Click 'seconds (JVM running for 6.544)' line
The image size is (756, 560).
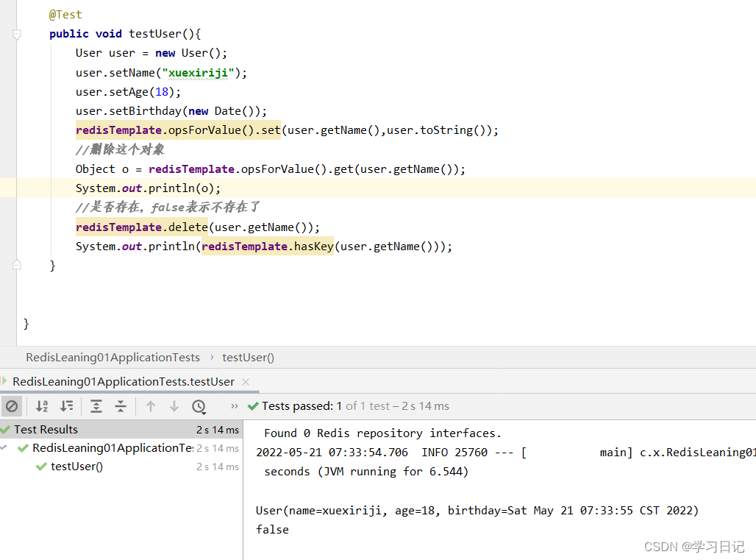(366, 471)
